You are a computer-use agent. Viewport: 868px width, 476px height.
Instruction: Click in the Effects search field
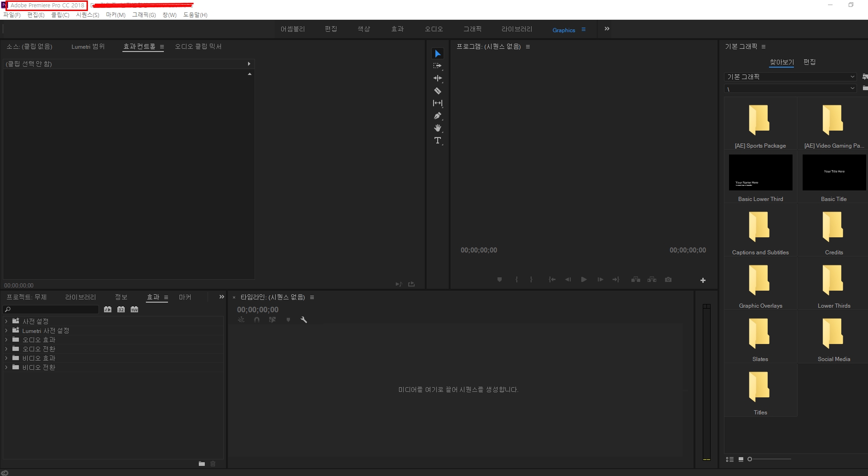pyautogui.click(x=51, y=310)
